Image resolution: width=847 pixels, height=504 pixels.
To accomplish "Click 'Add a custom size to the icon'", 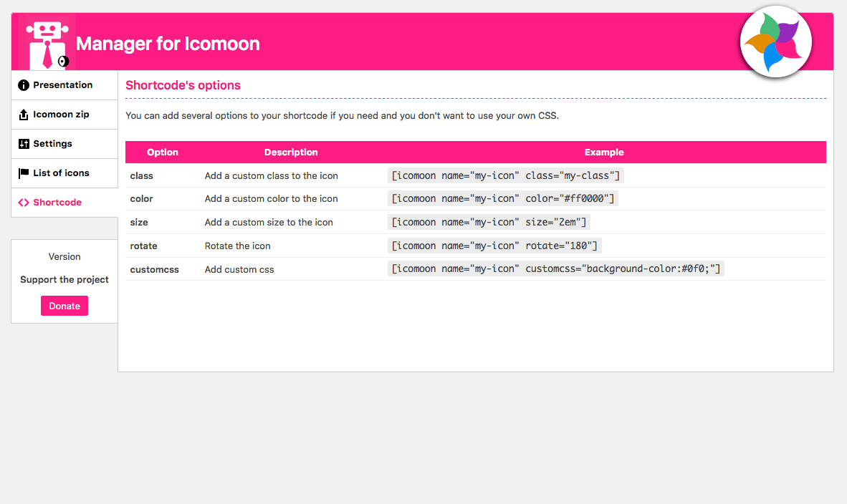I will pos(269,223).
